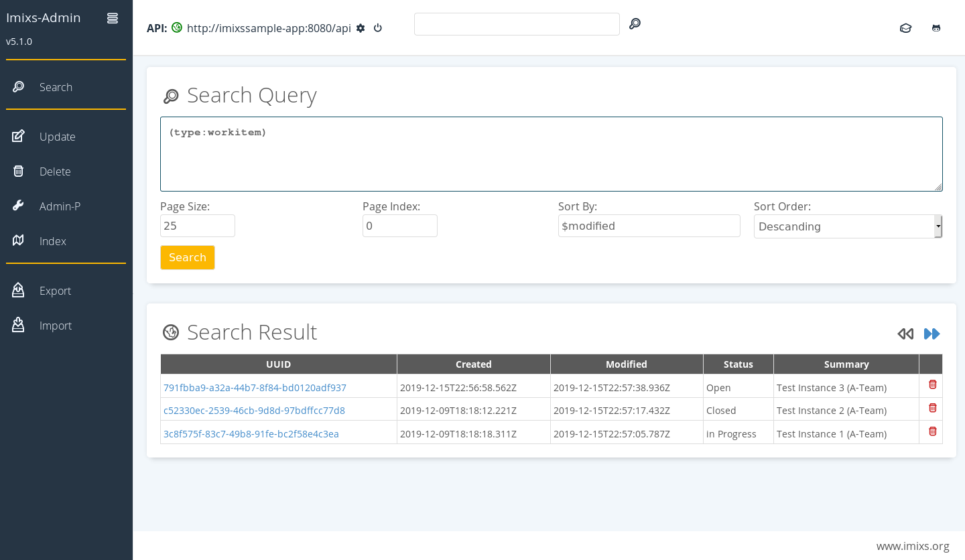Image resolution: width=965 pixels, height=560 pixels.
Task: Click the magnifier icon beside the top search box
Action: tap(635, 24)
